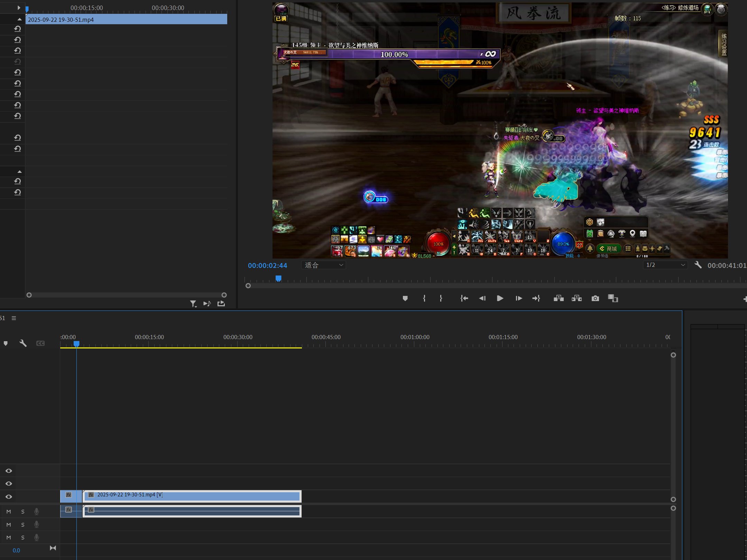Toggle the topmost video track eye icon

[9, 471]
